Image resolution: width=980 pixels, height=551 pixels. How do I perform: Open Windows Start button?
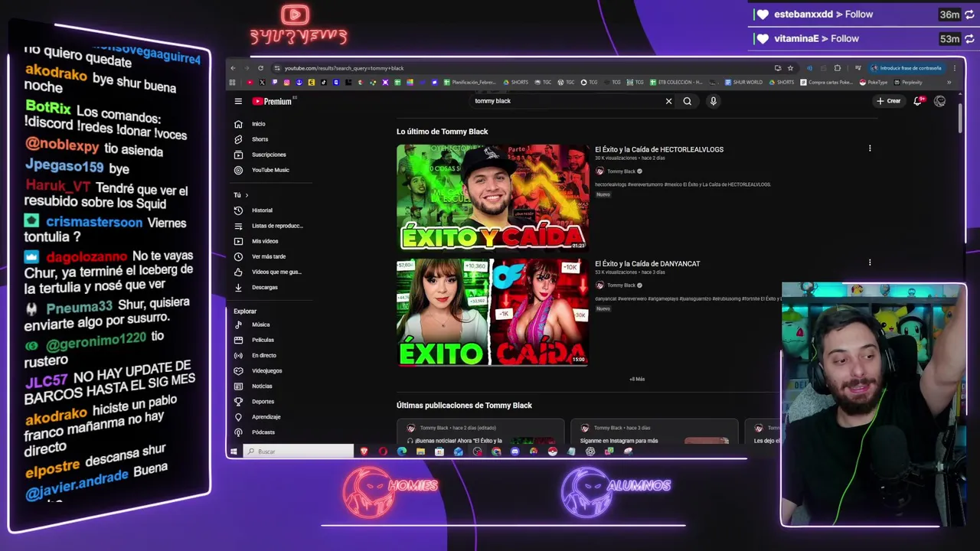[x=234, y=452]
